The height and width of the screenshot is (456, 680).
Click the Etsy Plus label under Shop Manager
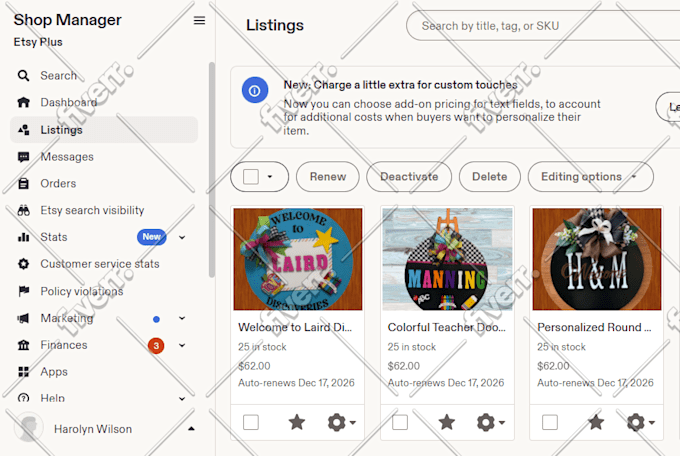click(38, 42)
